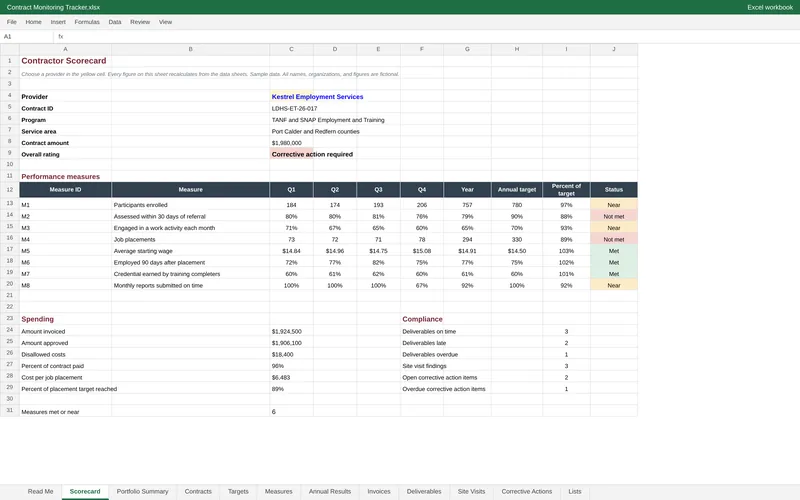
Task: Select the 'Average starting wage' cell
Action: click(190, 251)
